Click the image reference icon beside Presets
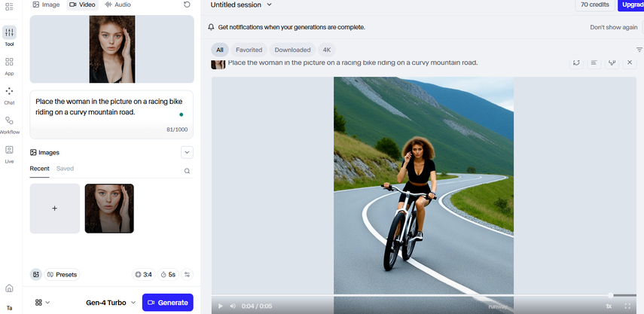 pos(35,275)
